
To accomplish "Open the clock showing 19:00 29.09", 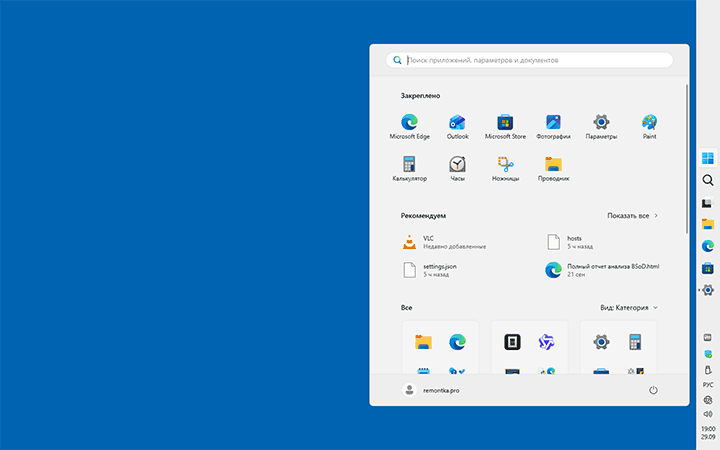I will (x=708, y=433).
